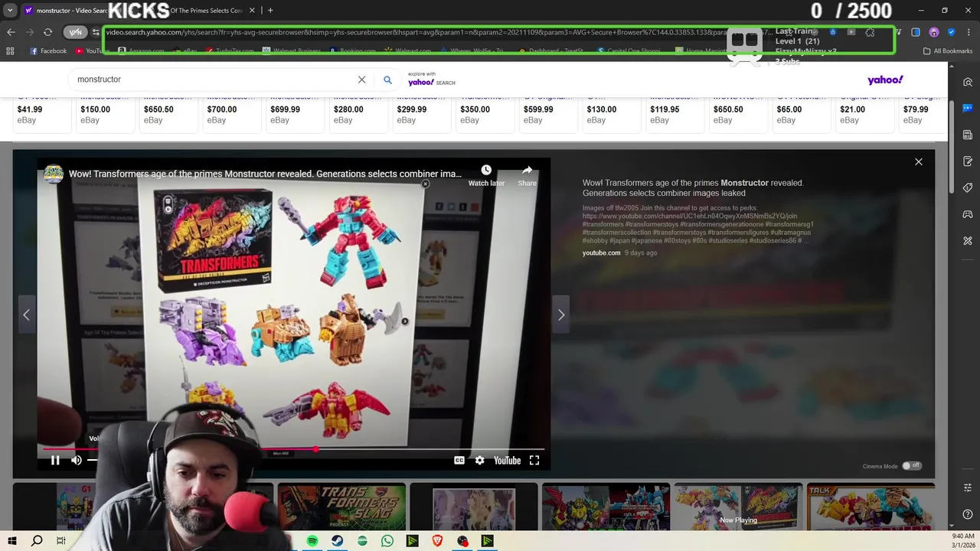Open the browser apps grid icon

[x=10, y=51]
